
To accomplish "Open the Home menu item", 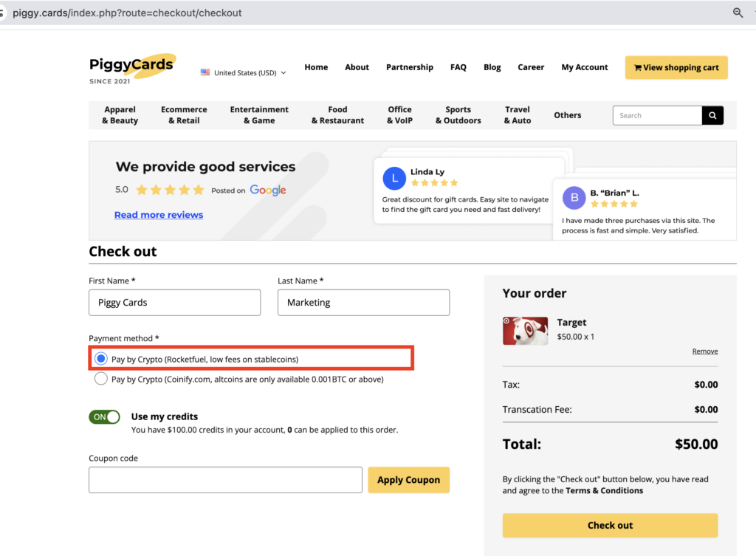I will (316, 67).
